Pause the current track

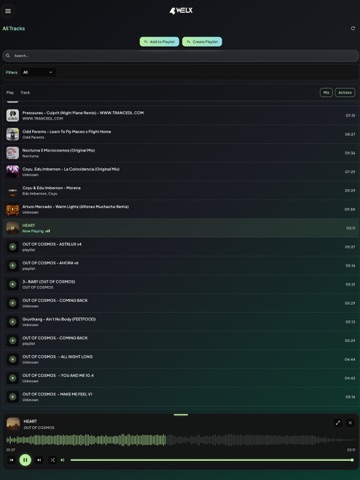click(25, 460)
